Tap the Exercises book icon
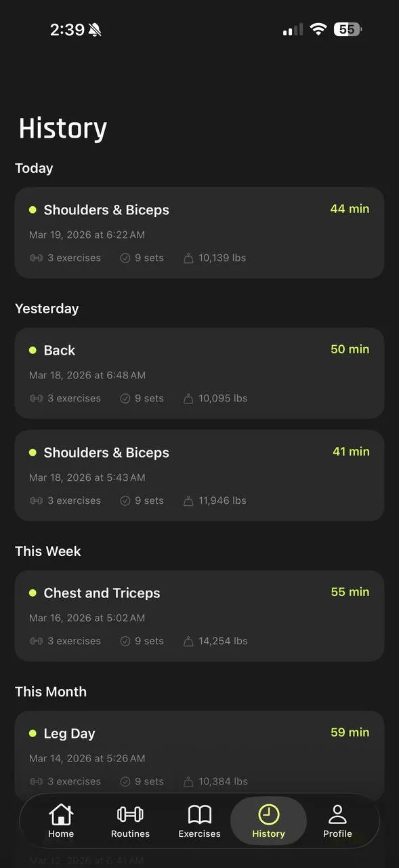Viewport: 399px width, 868px height. [x=199, y=814]
